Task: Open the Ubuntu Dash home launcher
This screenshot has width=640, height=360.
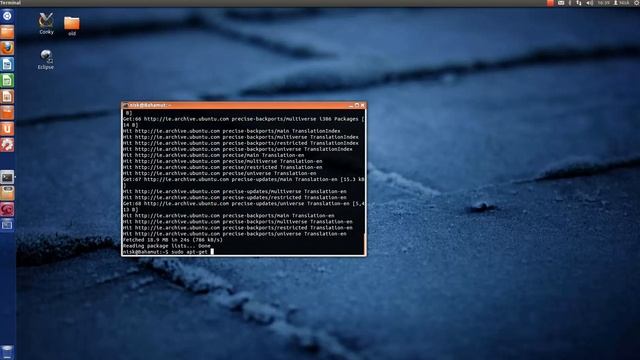Action: tap(7, 16)
